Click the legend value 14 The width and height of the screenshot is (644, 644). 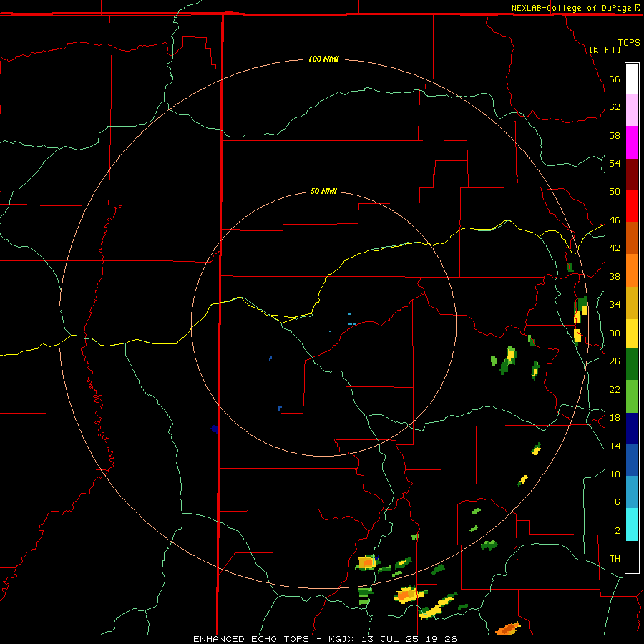pyautogui.click(x=615, y=446)
